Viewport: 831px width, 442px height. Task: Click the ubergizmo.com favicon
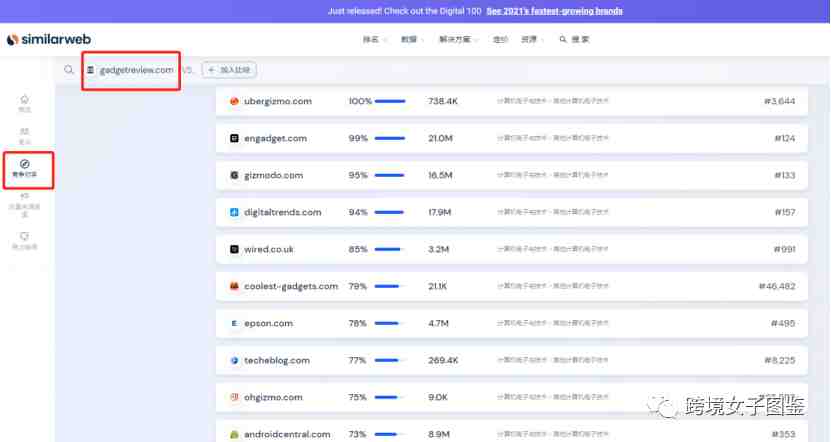[x=234, y=101]
